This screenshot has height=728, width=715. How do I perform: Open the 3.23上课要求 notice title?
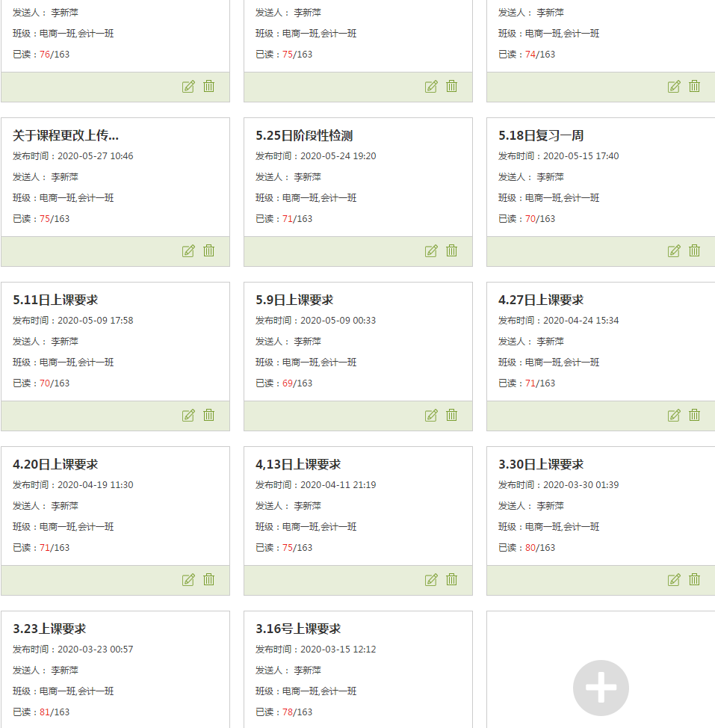49,629
